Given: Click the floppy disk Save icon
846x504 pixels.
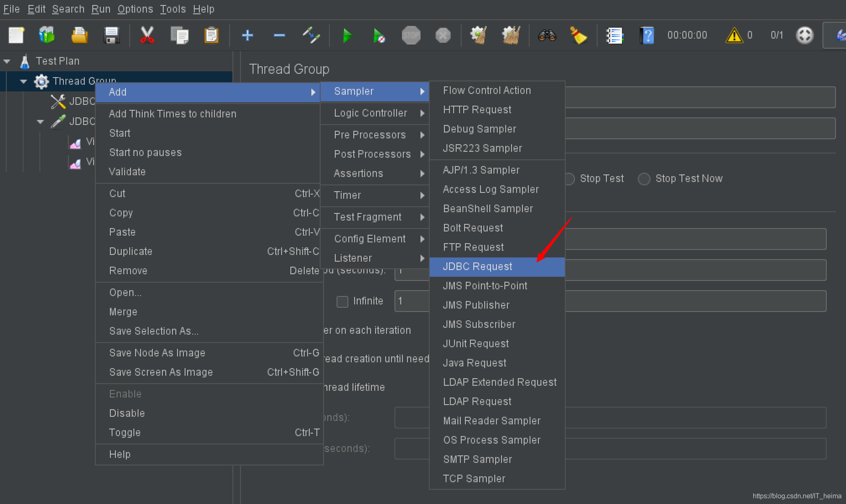Looking at the screenshot, I should point(111,36).
